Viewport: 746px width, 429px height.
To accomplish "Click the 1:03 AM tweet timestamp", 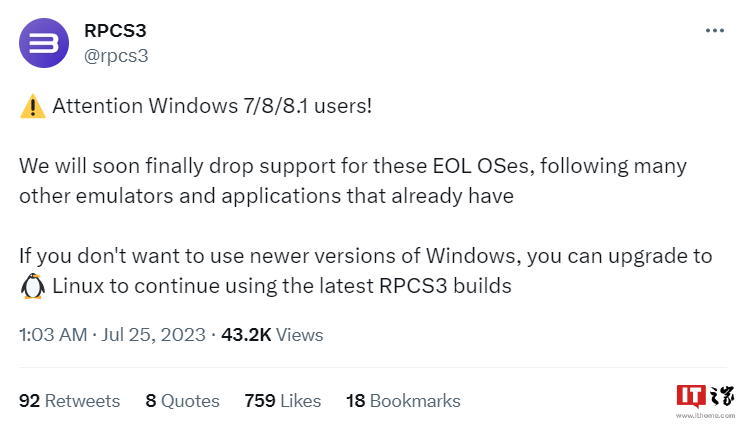I will [x=53, y=335].
